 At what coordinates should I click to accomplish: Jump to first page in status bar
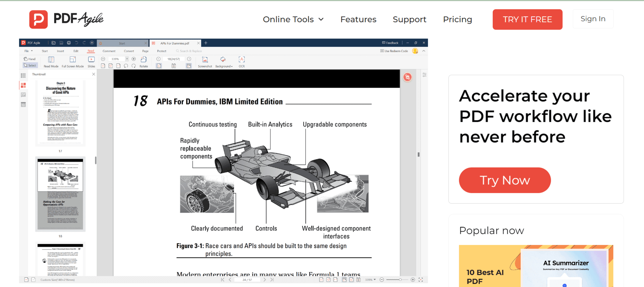[x=223, y=280]
